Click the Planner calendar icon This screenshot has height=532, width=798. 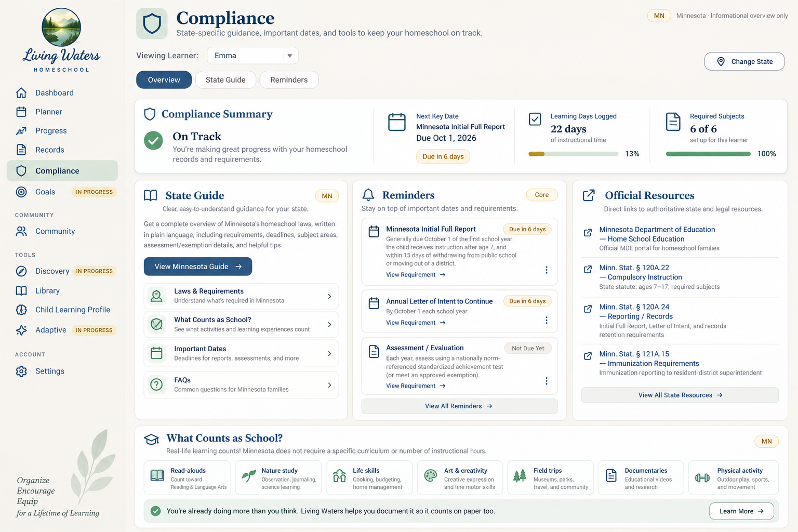(x=21, y=112)
